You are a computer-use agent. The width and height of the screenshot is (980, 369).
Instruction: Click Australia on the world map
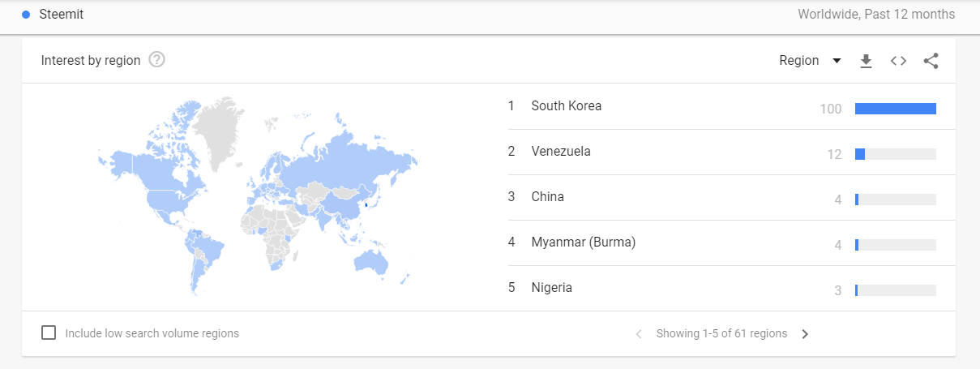point(370,260)
